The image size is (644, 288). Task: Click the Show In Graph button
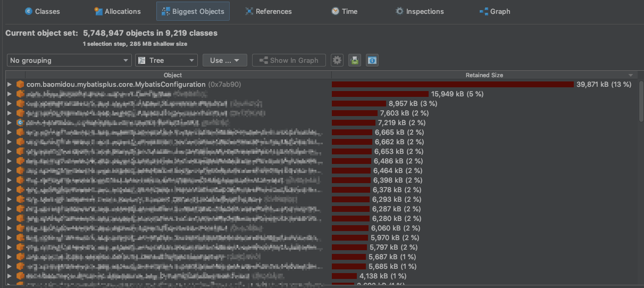pos(288,60)
